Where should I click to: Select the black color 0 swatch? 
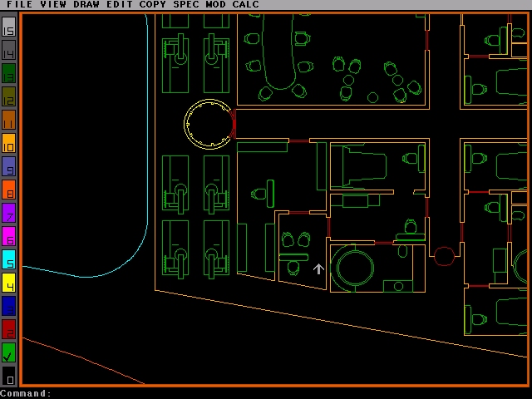click(8, 377)
